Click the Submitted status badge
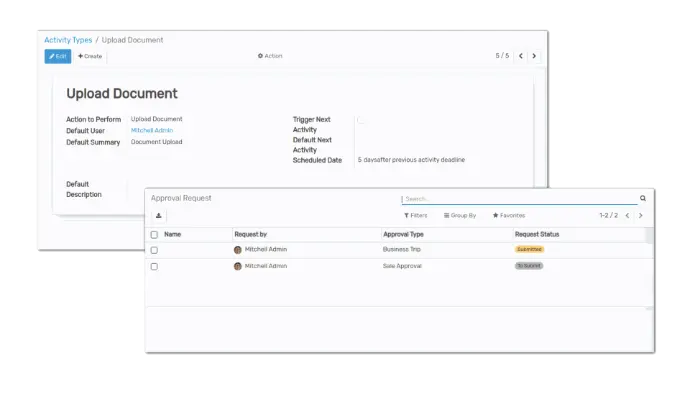 529,249
